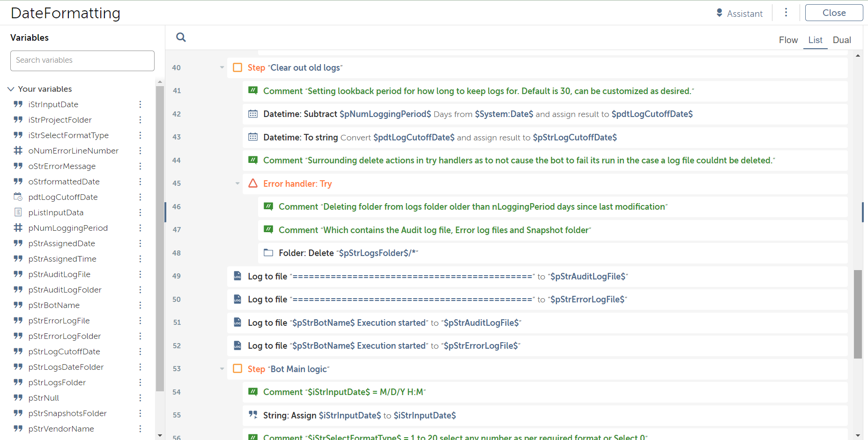Open options menu for iStrInputDate variable
This screenshot has height=440, width=868.
click(x=140, y=104)
